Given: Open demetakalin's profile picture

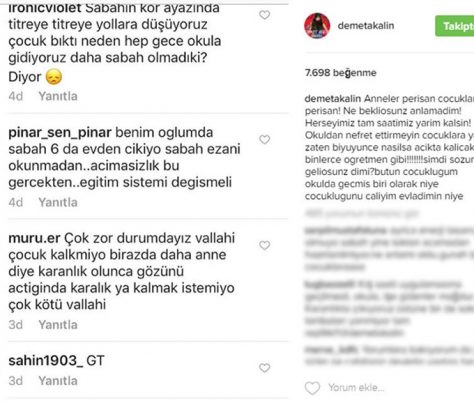Looking at the screenshot, I should 317,26.
